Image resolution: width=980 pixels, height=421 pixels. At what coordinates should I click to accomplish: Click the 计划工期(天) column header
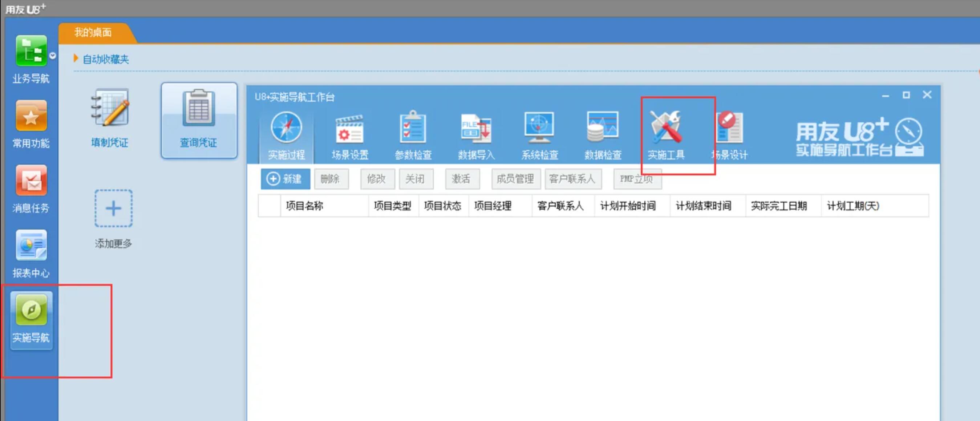click(875, 206)
